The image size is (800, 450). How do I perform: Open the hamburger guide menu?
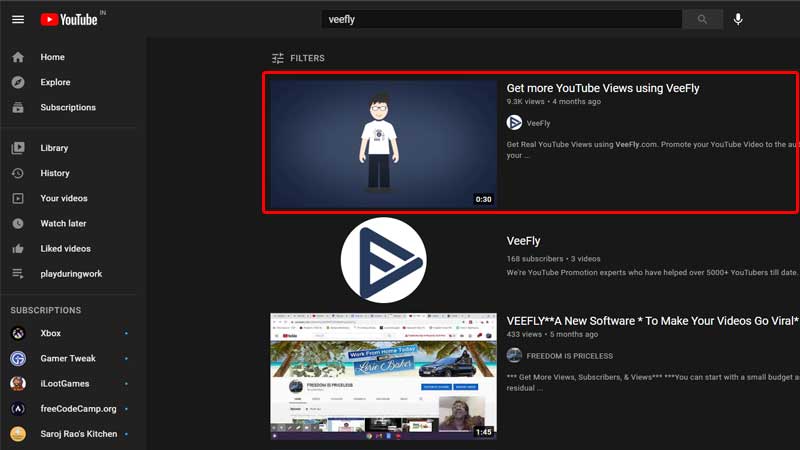pos(18,19)
